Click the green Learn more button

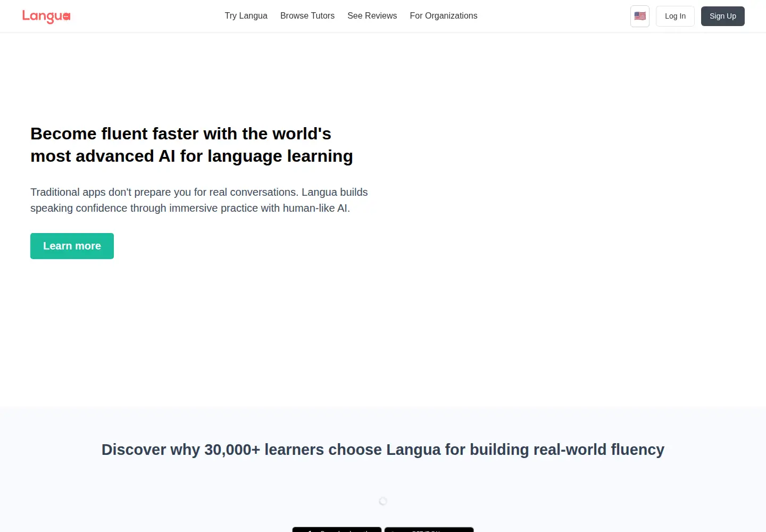tap(72, 246)
